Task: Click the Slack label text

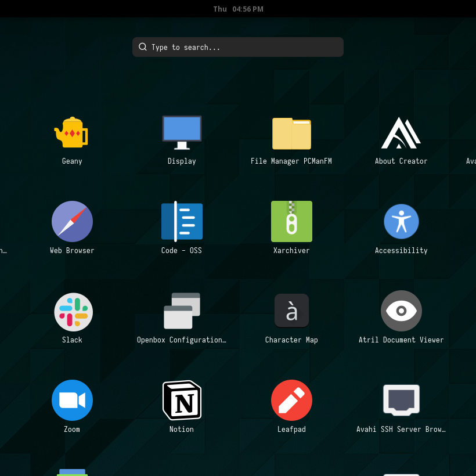Action: tap(72, 340)
